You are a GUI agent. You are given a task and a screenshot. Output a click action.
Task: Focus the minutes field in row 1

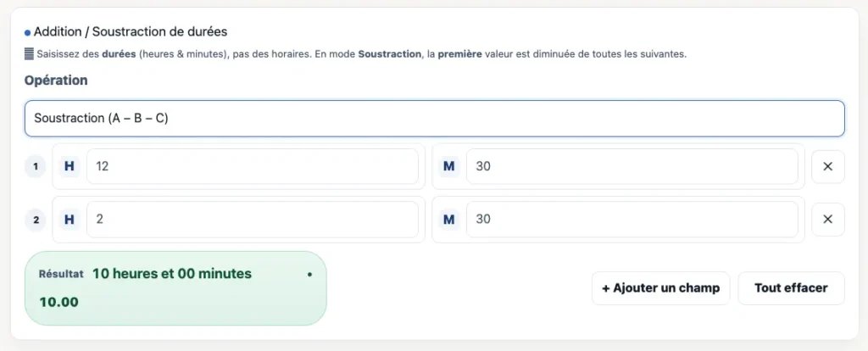(x=632, y=167)
